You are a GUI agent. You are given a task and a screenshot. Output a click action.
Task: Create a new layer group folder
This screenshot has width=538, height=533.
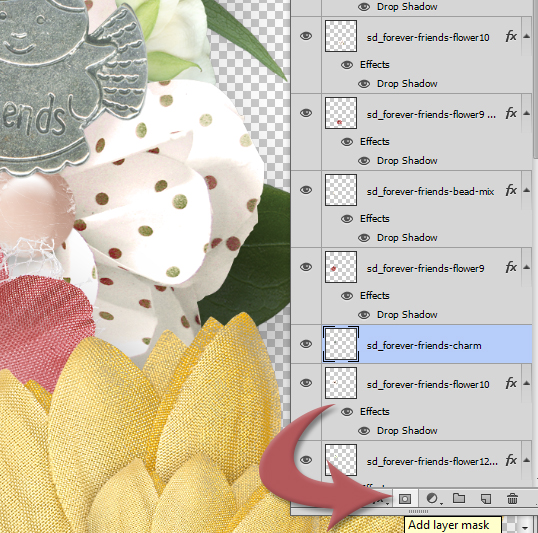459,498
